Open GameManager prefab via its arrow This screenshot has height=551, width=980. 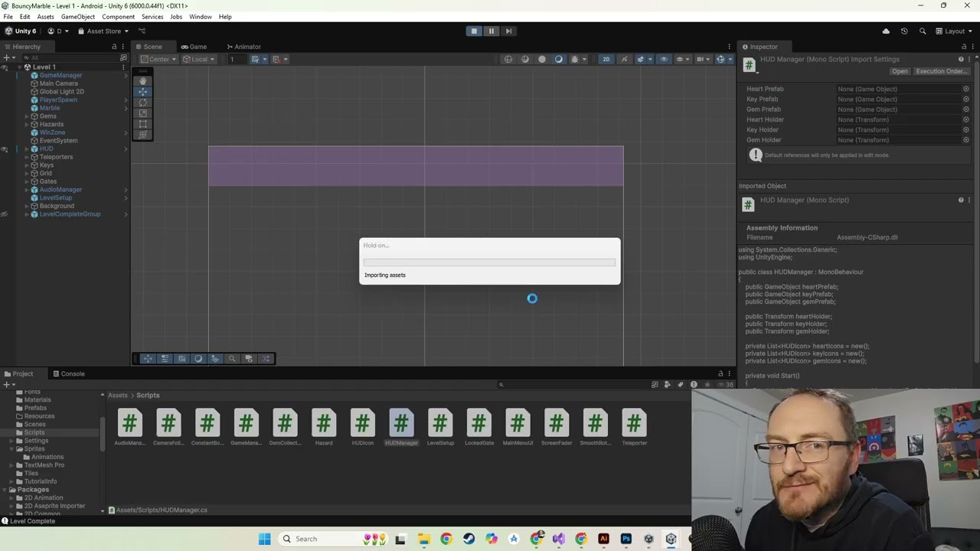click(x=126, y=76)
